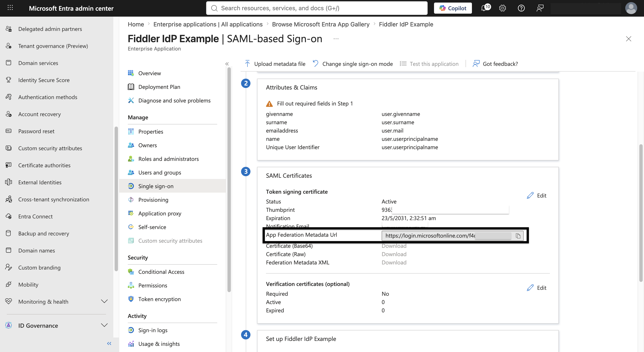Open portal settings gear icon

click(x=503, y=8)
